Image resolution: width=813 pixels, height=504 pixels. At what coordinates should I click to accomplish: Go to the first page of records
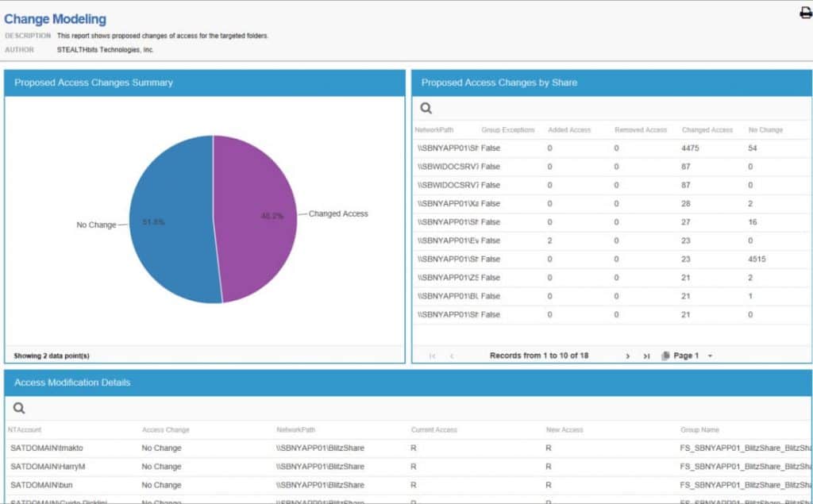(433, 356)
